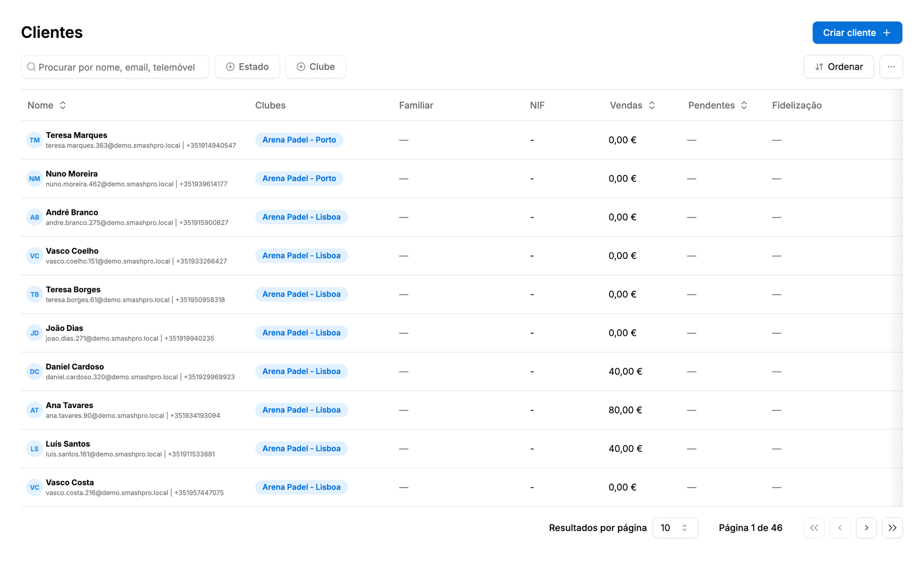
Task: Click the VC avatar of Vasco Coelho
Action: pos(35,256)
